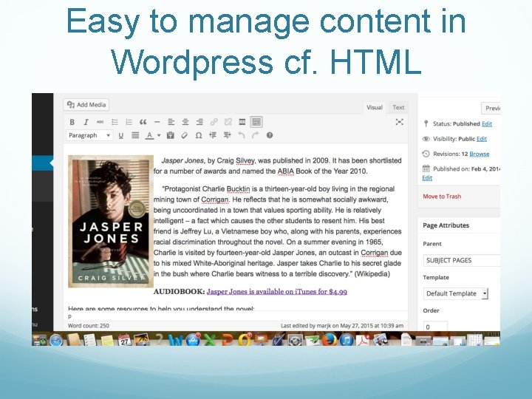Open iTunes from the dock
The image size is (532, 399).
pos(347,340)
